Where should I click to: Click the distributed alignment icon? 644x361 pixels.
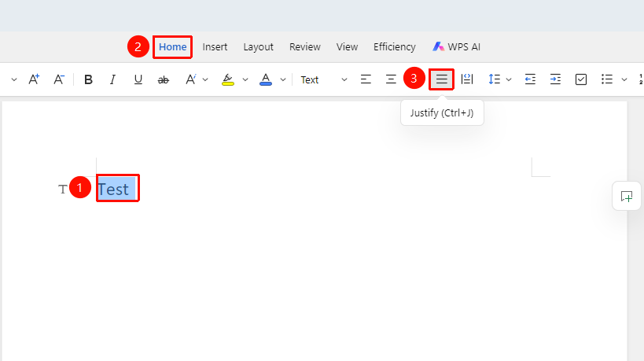467,79
